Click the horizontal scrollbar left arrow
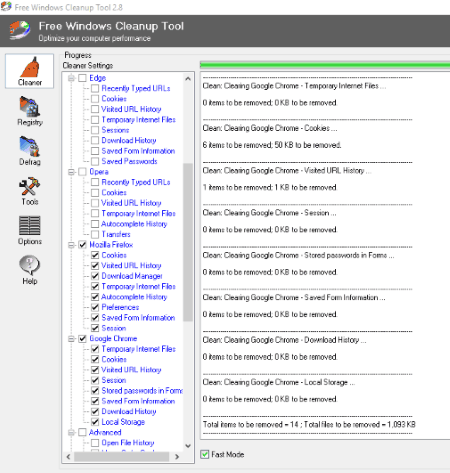 68,457
